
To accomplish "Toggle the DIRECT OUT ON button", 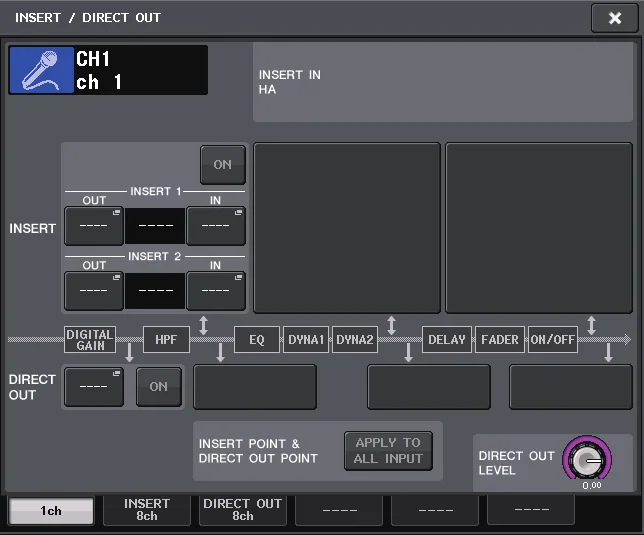I will tap(159, 387).
